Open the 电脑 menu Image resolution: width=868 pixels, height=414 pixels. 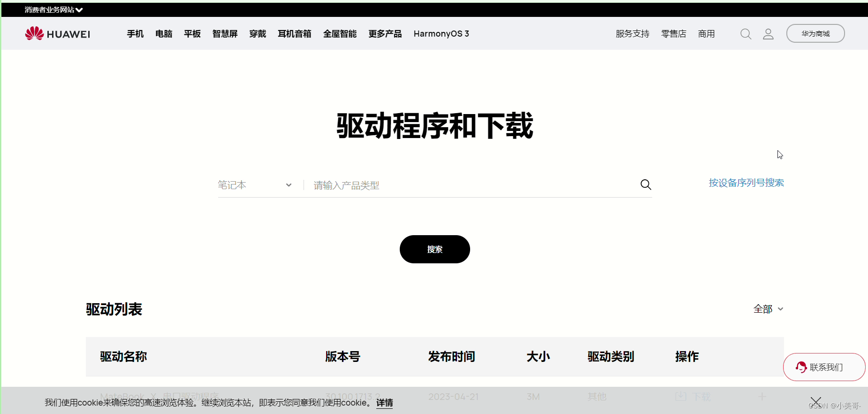pyautogui.click(x=164, y=34)
